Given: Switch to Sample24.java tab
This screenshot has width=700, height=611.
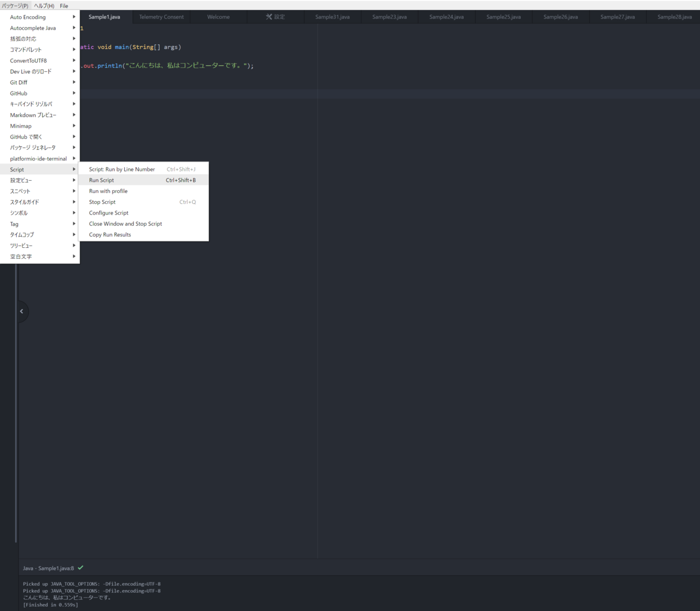Looking at the screenshot, I should [446, 17].
